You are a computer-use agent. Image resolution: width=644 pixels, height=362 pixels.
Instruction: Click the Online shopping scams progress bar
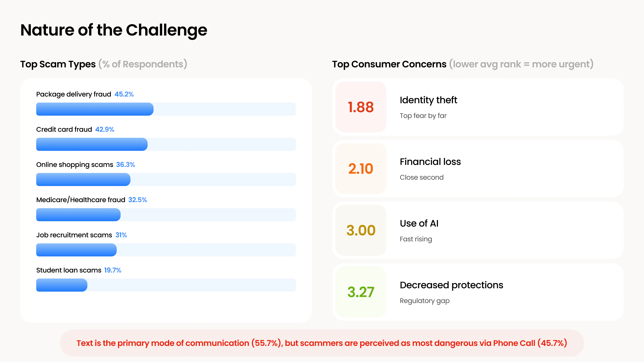(x=166, y=180)
